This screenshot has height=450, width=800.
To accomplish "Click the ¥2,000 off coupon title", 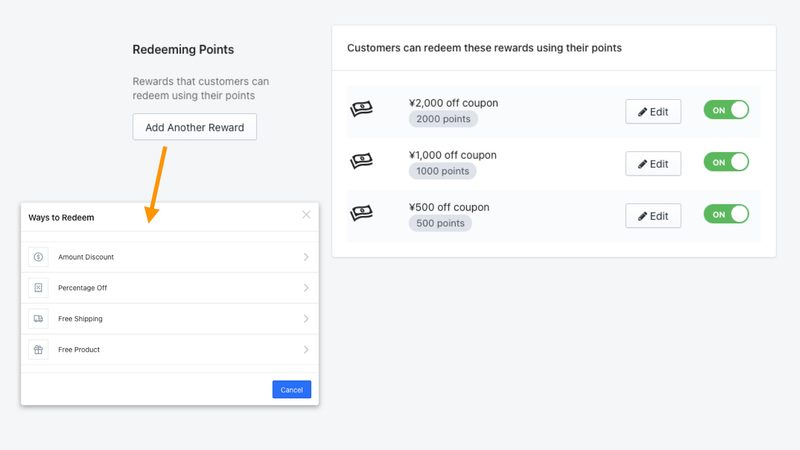I will (453, 103).
